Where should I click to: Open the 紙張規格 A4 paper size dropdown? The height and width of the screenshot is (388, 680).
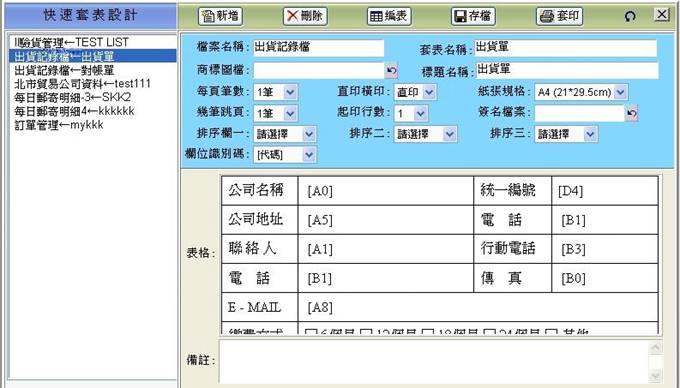[x=581, y=92]
